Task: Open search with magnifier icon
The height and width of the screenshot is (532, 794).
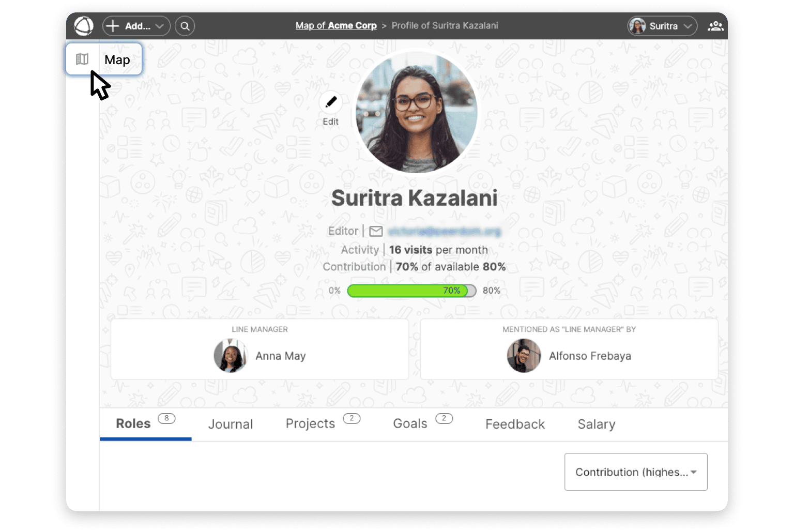Action: (x=185, y=26)
